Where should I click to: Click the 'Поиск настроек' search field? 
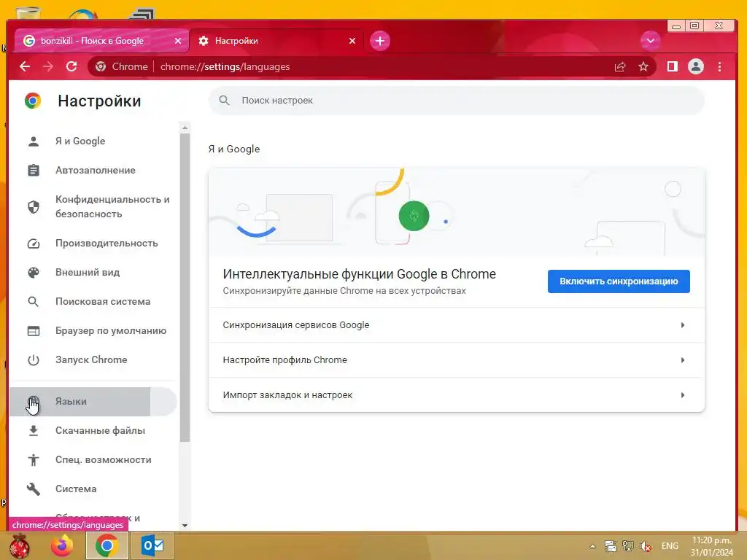[456, 101]
